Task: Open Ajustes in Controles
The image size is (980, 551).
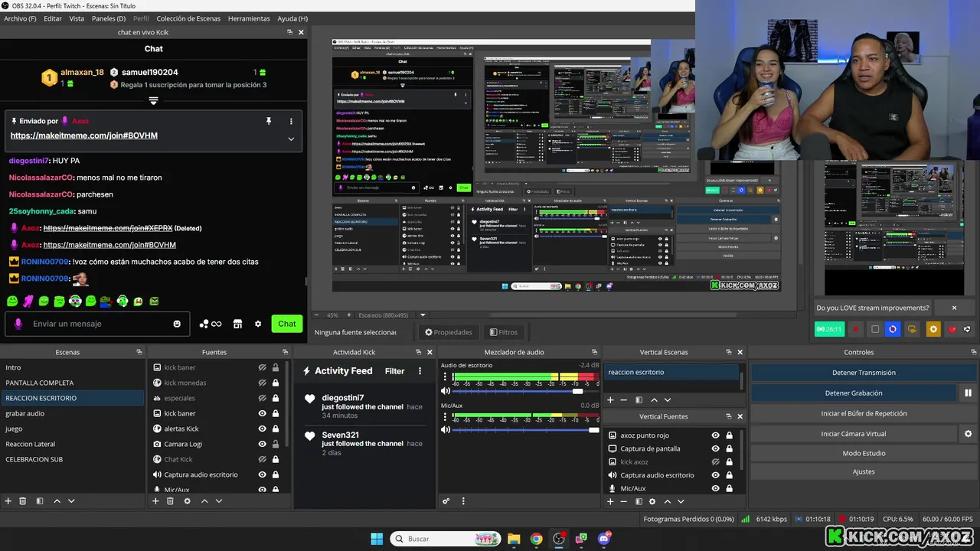Action: 864,472
